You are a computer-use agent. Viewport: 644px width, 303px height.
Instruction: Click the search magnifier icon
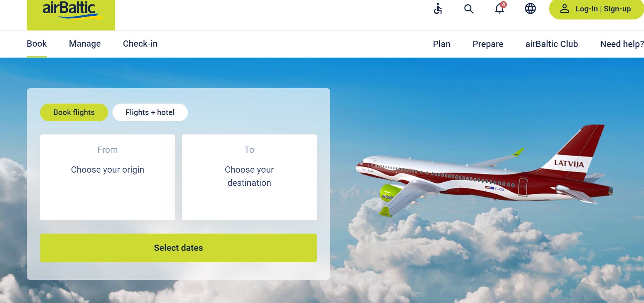tap(469, 9)
